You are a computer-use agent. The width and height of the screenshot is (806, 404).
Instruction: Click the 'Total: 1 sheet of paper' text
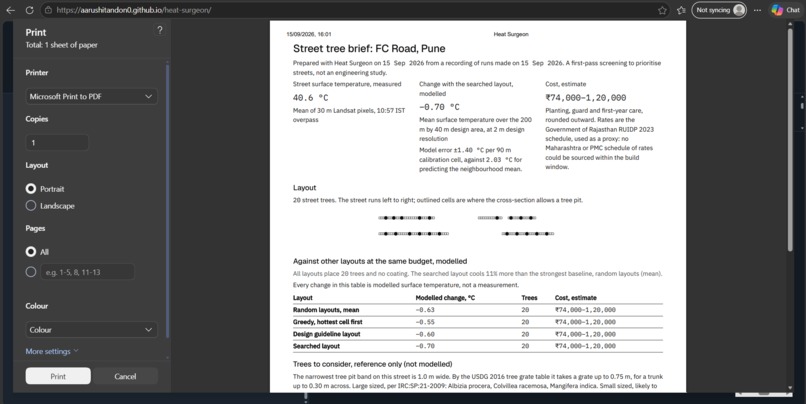62,45
